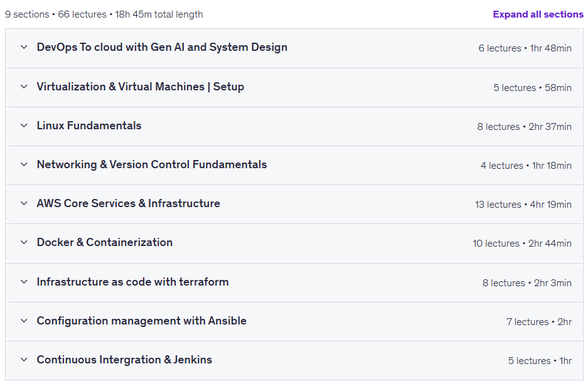This screenshot has width=588, height=386.
Task: Open the Virtualization & Virtual Machines | Setup title
Action: pyautogui.click(x=140, y=87)
